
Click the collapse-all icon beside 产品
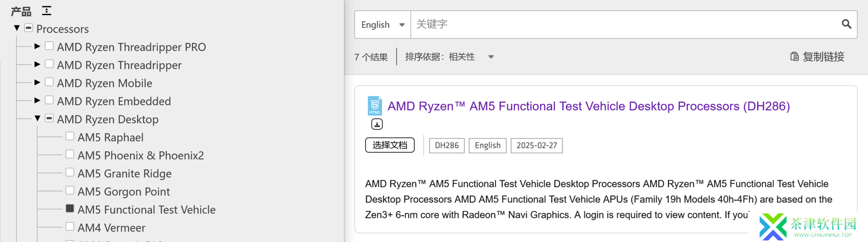coord(46,11)
